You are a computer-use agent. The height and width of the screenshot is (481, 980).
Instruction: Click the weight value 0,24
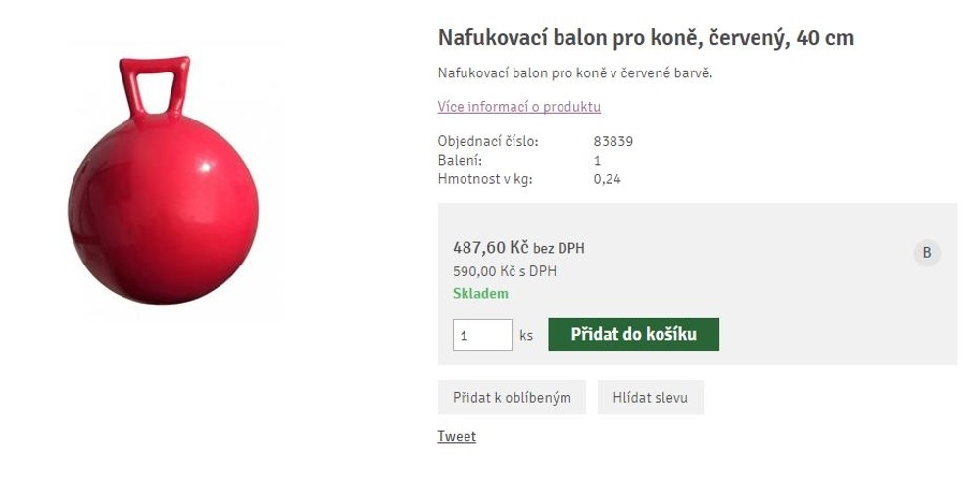tap(607, 179)
